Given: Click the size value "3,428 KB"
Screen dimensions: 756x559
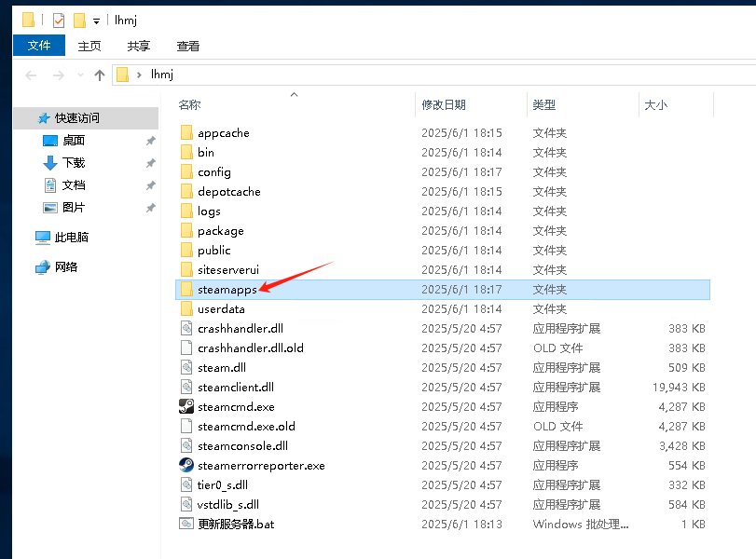Looking at the screenshot, I should pyautogui.click(x=682, y=445).
